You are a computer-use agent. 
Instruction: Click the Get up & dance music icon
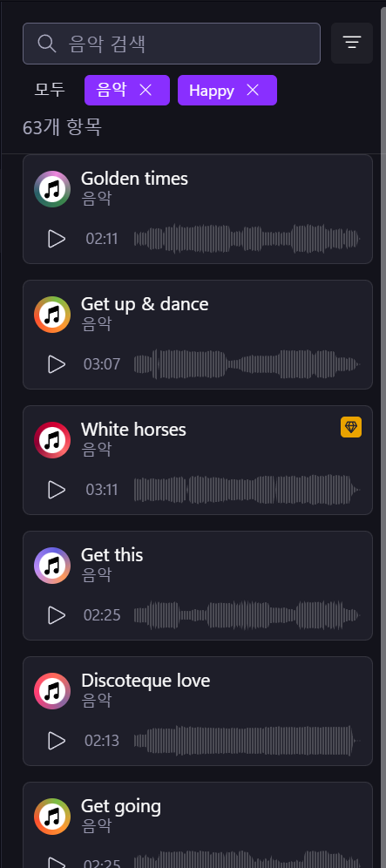[52, 315]
